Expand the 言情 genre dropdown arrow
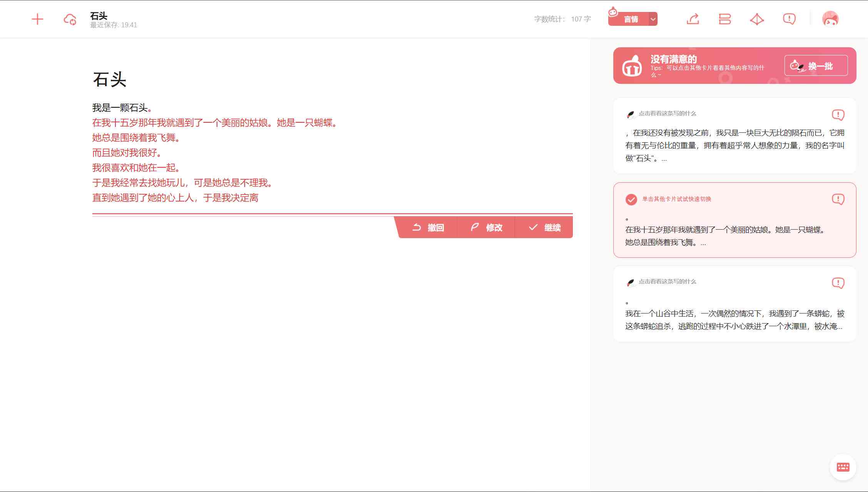868x492 pixels. [653, 19]
